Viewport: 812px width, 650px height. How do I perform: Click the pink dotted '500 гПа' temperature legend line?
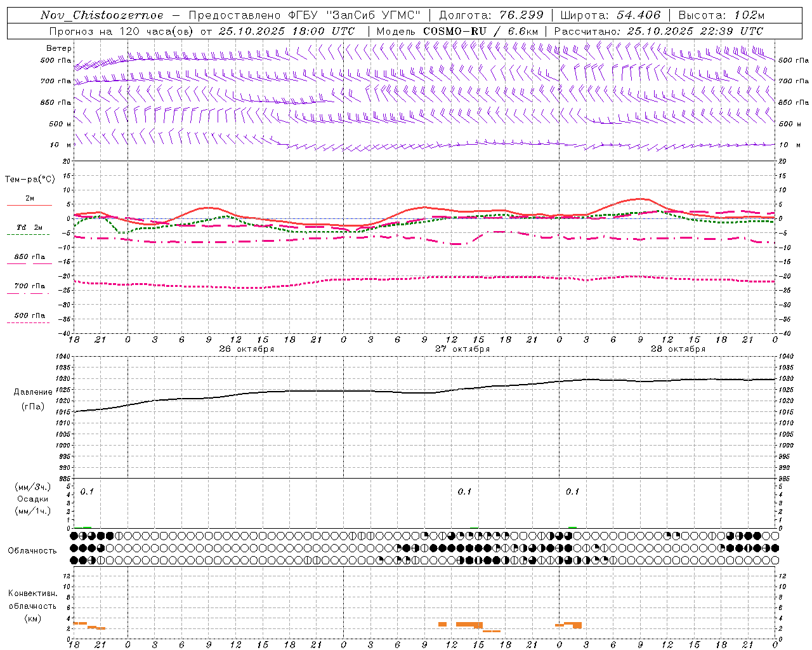tap(28, 322)
